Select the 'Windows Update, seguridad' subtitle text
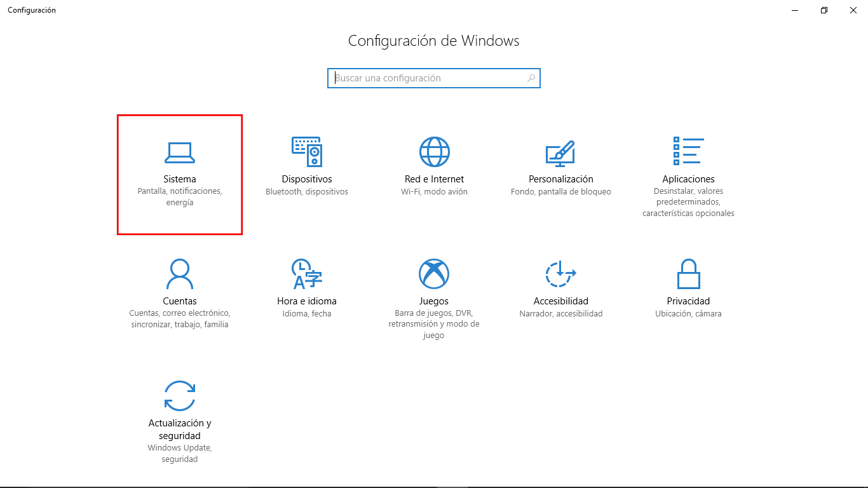 tap(180, 453)
